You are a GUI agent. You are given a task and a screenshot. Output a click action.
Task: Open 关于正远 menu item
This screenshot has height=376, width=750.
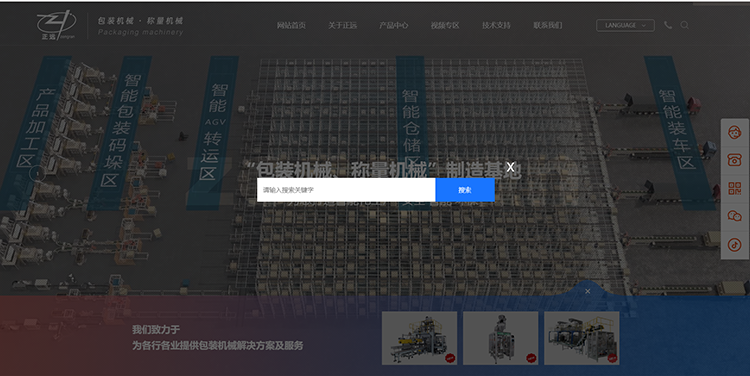(x=342, y=25)
